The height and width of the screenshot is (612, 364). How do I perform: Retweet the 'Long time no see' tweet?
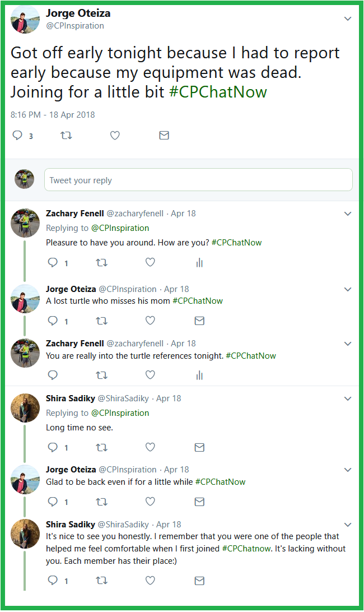tap(101, 447)
